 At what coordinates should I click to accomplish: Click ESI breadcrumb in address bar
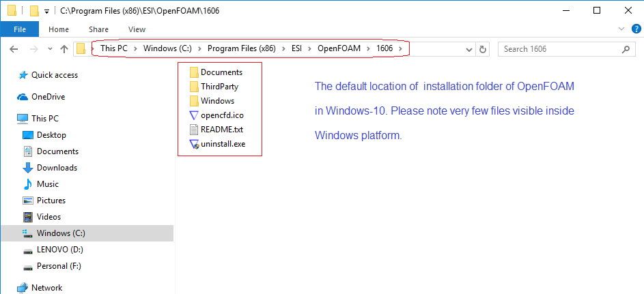(x=296, y=48)
